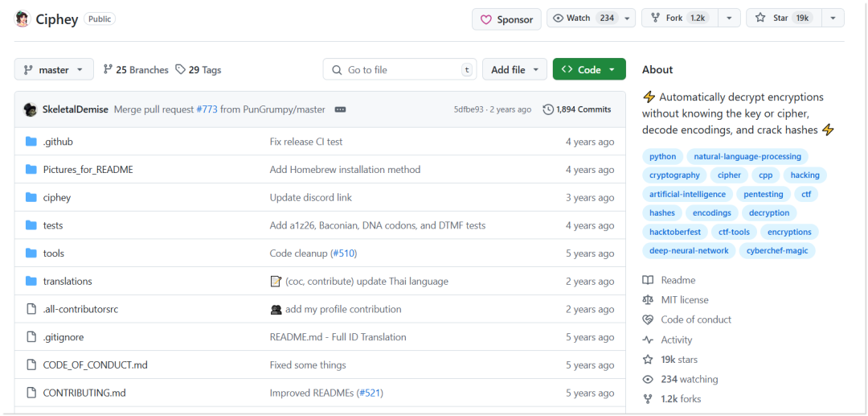Expand commit message ellipsis button

coord(341,109)
